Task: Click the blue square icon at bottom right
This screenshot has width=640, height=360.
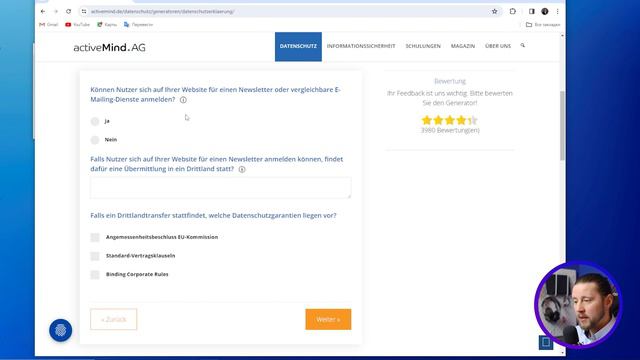Action: point(546,342)
